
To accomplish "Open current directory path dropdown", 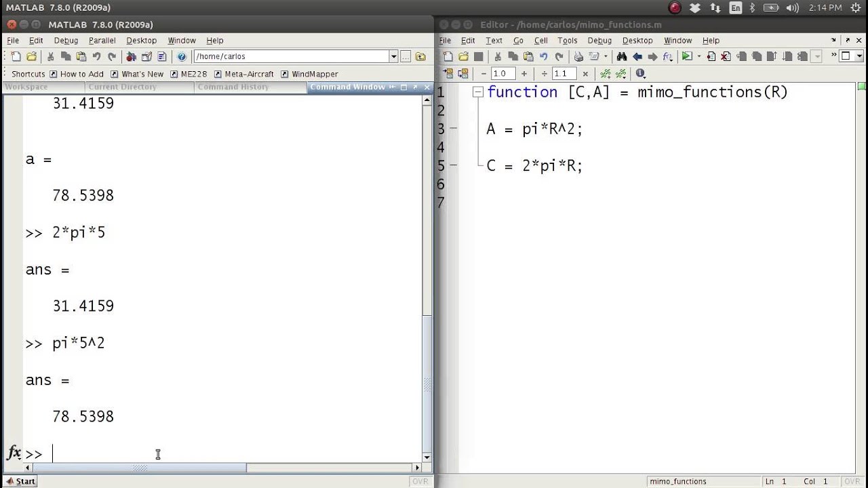I will 393,56.
